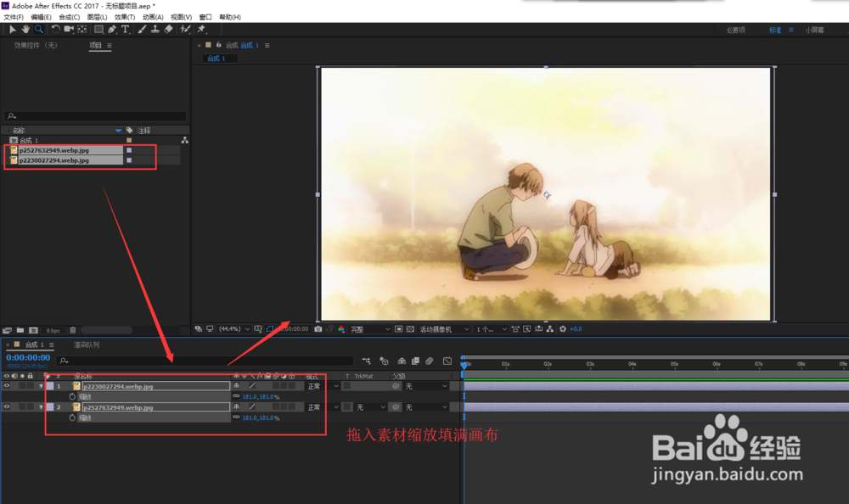This screenshot has width=849, height=504.
Task: Click the reset exposure icon
Action: 563,329
